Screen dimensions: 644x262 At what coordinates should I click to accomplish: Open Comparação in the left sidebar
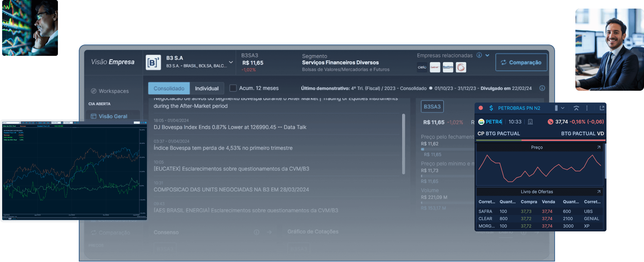110,232
